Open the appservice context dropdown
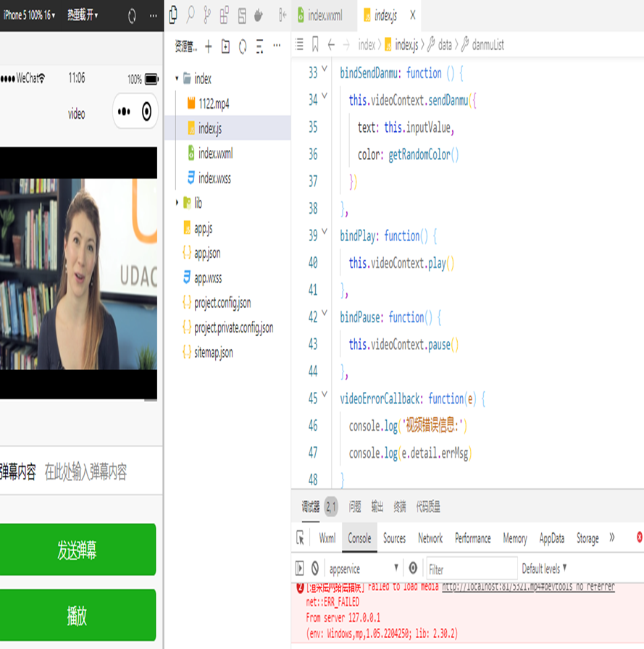Viewport: 644px width, 649px height. [x=364, y=569]
